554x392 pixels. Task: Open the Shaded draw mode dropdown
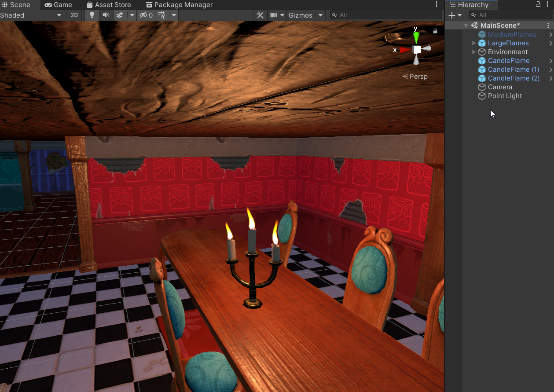click(x=31, y=15)
